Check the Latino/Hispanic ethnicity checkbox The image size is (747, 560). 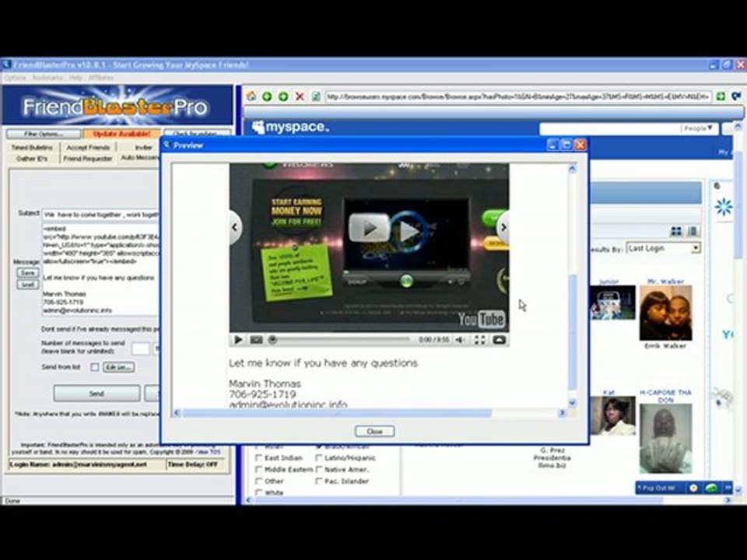[x=318, y=457]
